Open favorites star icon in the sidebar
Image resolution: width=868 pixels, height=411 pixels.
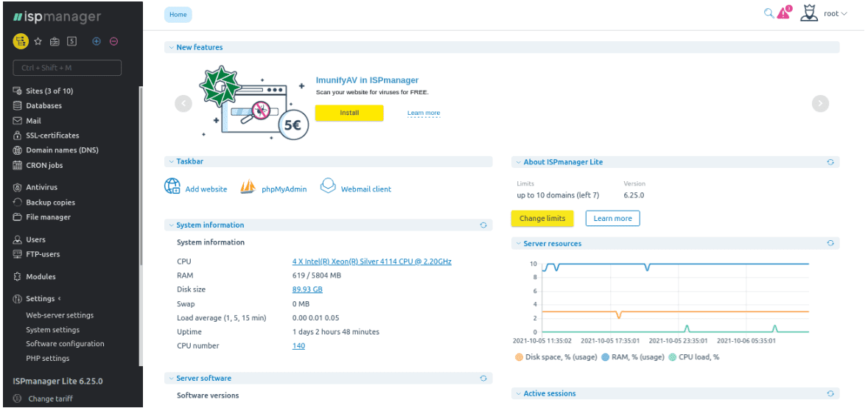point(38,41)
